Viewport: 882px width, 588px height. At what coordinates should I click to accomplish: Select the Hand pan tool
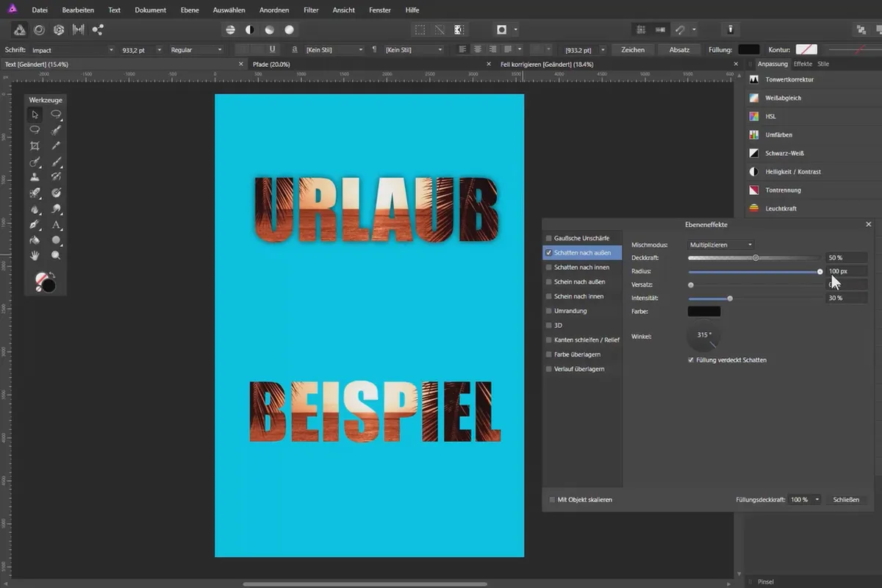tap(35, 256)
